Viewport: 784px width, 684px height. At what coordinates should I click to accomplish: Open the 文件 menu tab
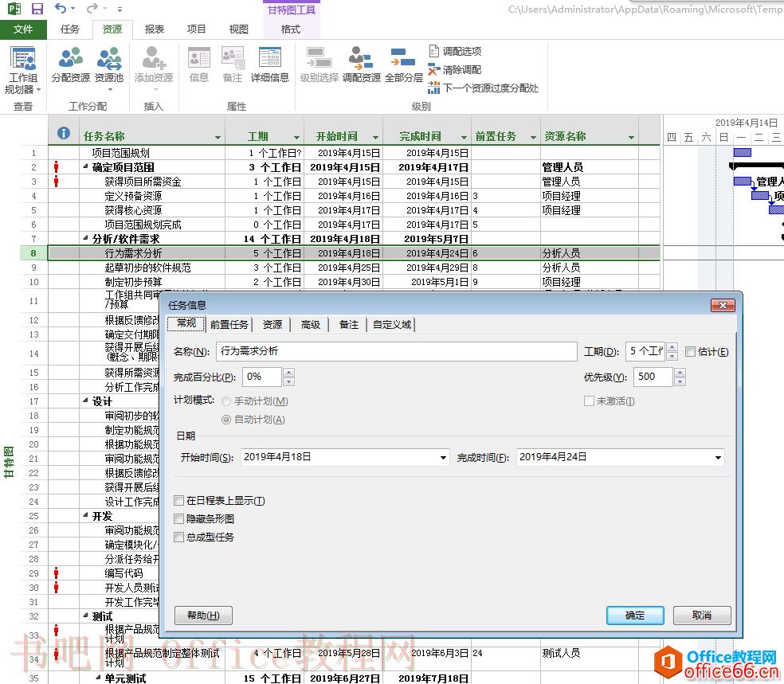tap(23, 29)
